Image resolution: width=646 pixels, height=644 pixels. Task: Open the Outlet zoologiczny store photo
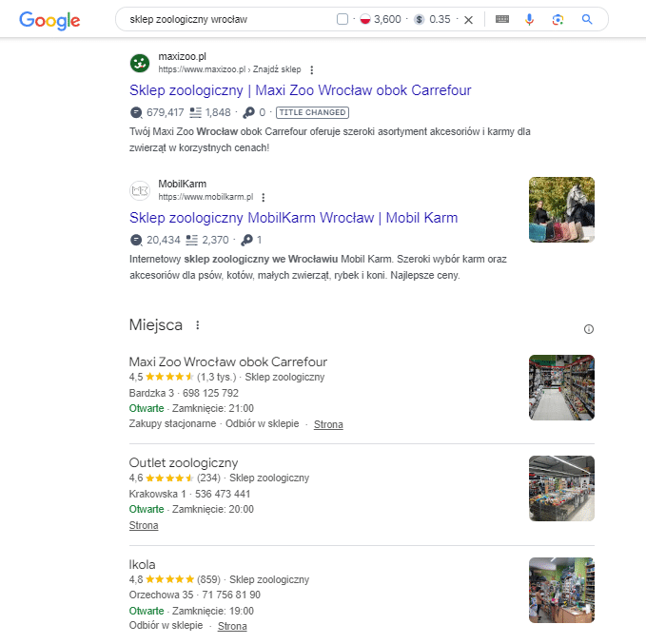[x=561, y=488]
